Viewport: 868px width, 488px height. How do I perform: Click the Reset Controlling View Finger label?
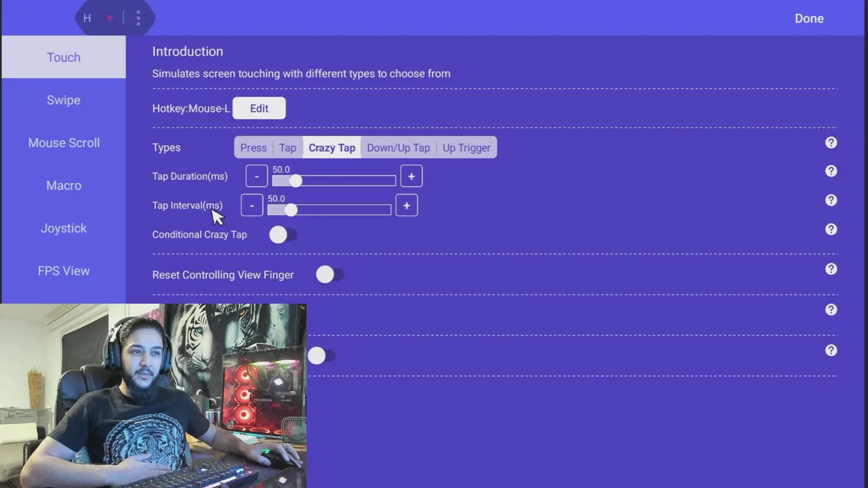click(x=223, y=274)
